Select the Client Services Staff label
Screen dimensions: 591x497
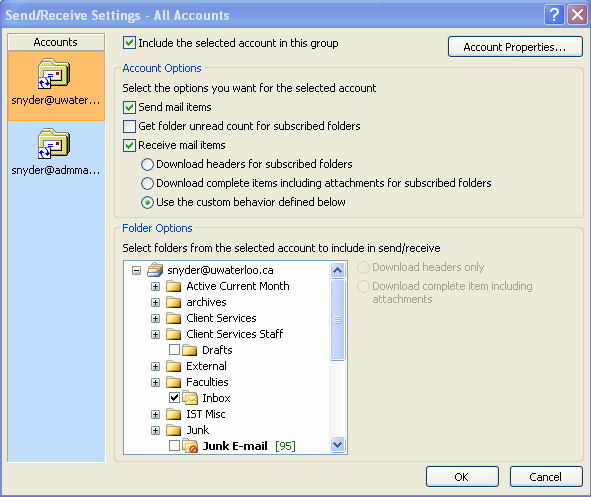pyautogui.click(x=234, y=334)
